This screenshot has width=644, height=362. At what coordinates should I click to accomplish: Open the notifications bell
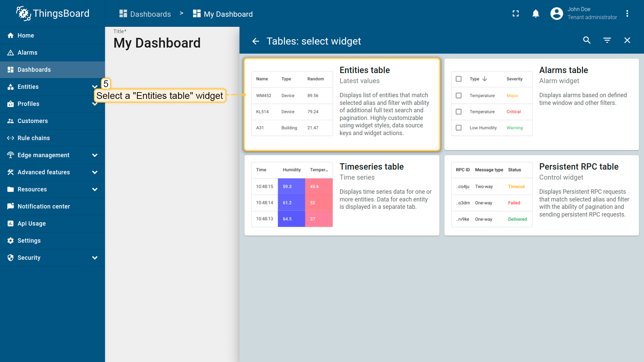536,13
